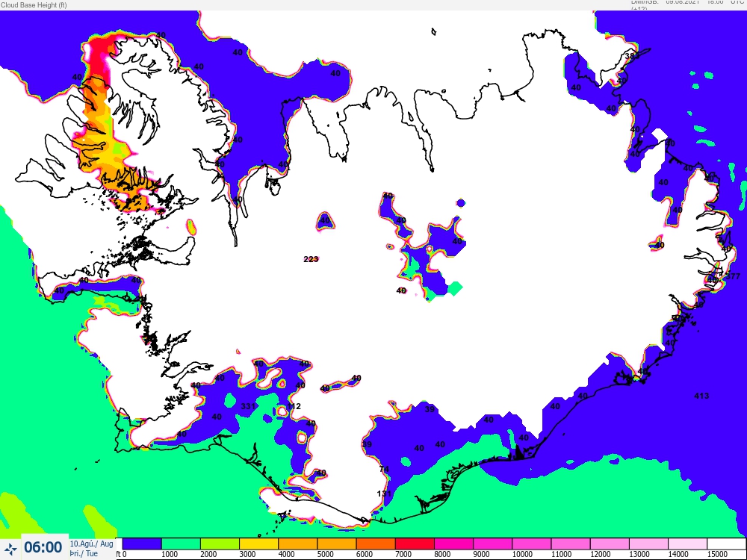
Task: Select the lime 2000–3000 ft legend swatch
Action: (220, 544)
